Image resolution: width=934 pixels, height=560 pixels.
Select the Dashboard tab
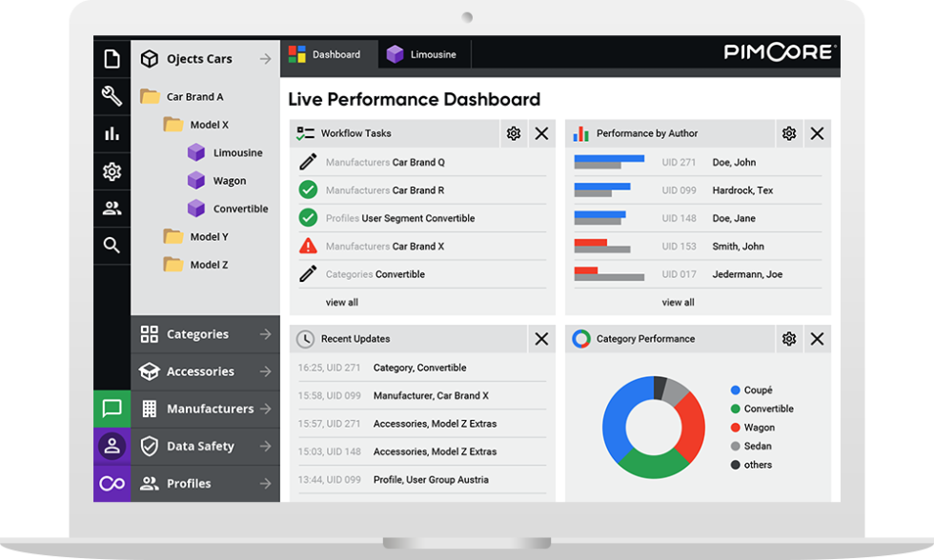[327, 54]
